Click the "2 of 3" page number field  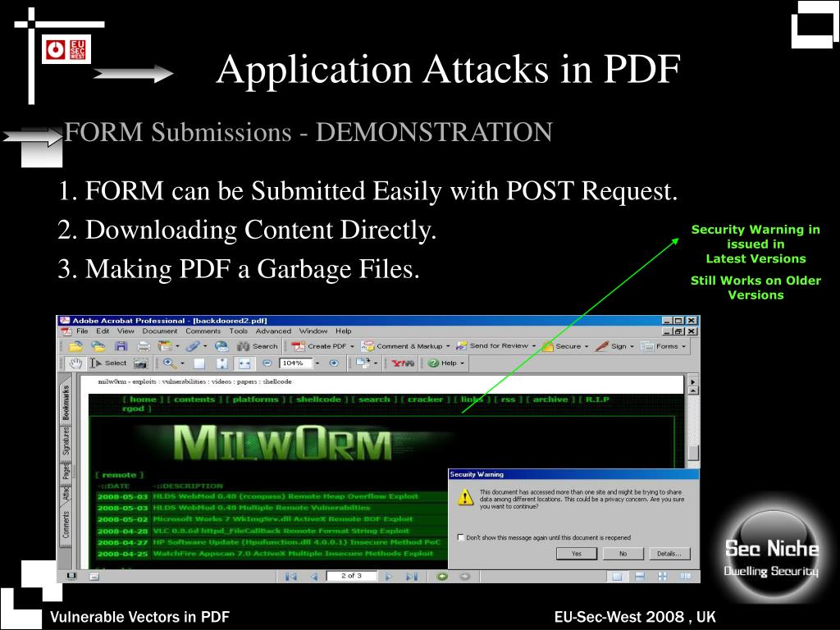[x=351, y=576]
